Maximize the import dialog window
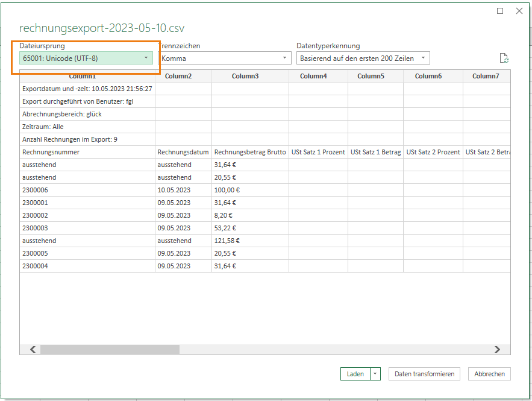Screen dimensions: 532x401 pyautogui.click(x=500, y=11)
